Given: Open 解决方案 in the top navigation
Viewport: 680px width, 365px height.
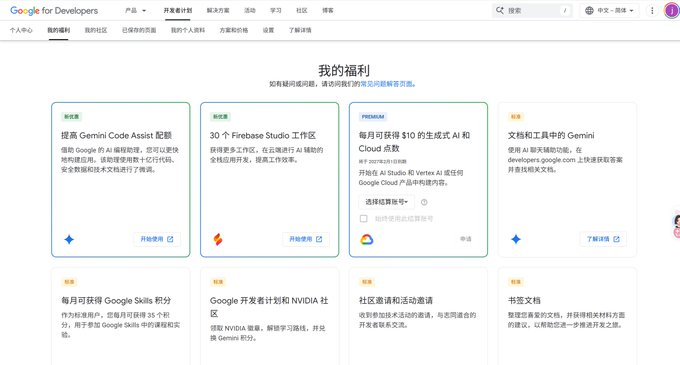Looking at the screenshot, I should click(x=218, y=10).
